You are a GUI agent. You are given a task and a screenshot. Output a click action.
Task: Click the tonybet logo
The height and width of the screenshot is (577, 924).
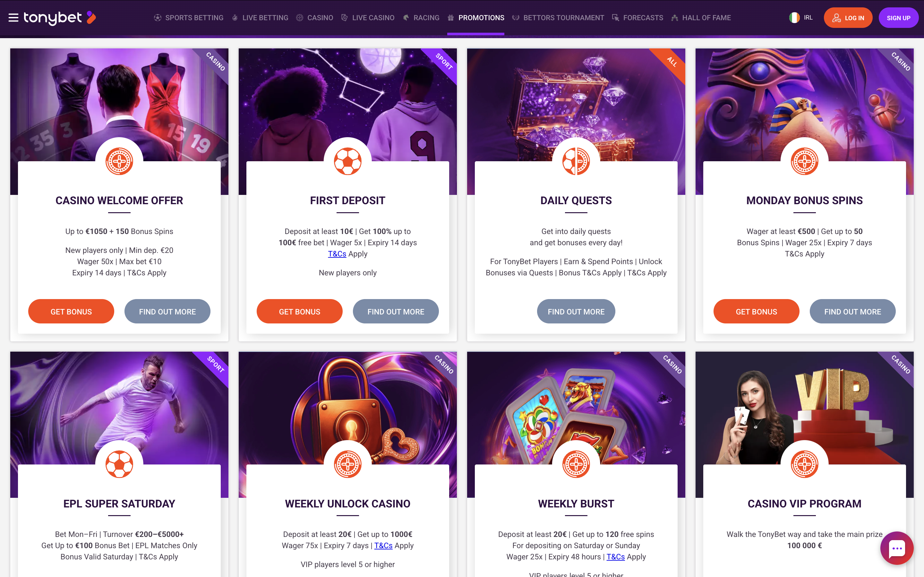[x=60, y=18]
